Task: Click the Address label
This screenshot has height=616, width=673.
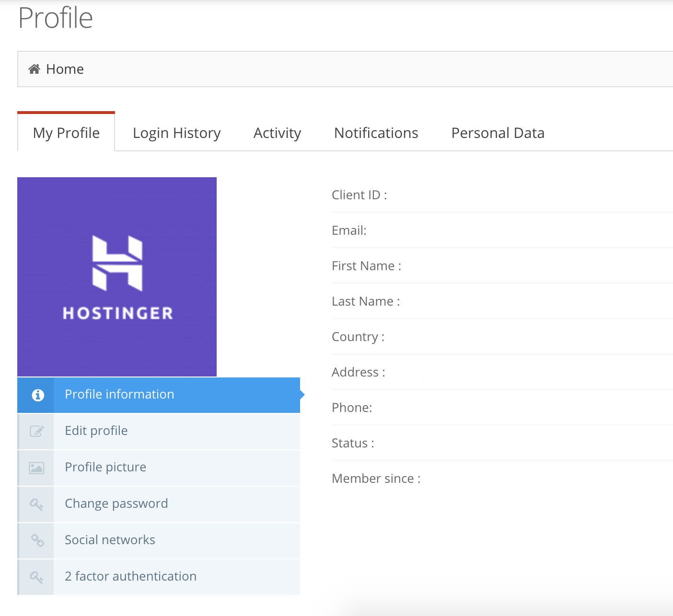Action: 359,372
